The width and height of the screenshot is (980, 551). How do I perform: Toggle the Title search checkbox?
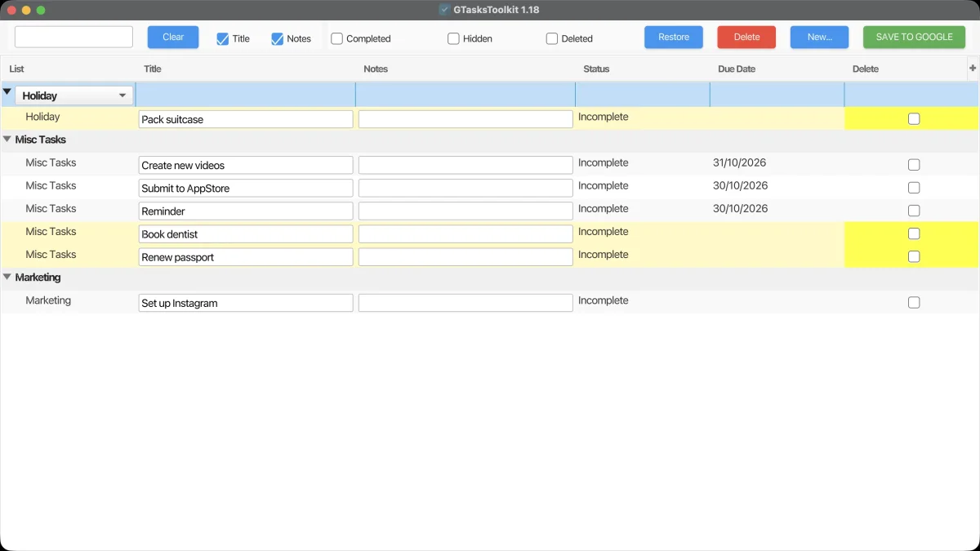click(222, 38)
